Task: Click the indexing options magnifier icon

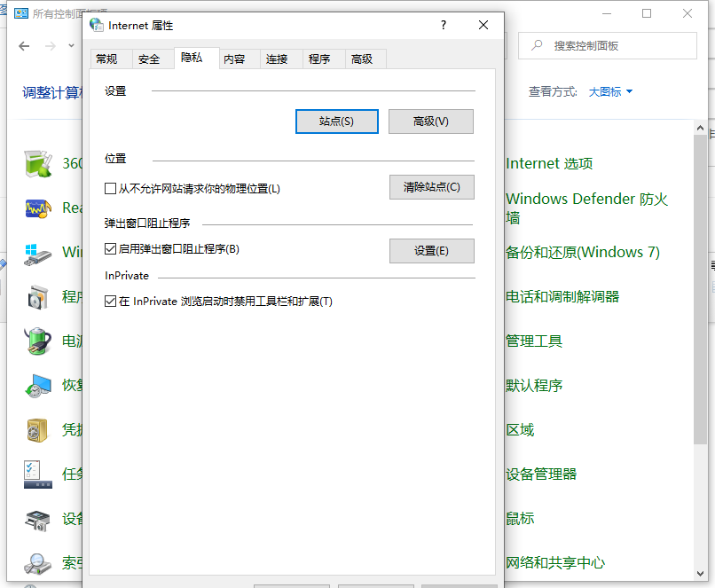Action: pyautogui.click(x=37, y=563)
